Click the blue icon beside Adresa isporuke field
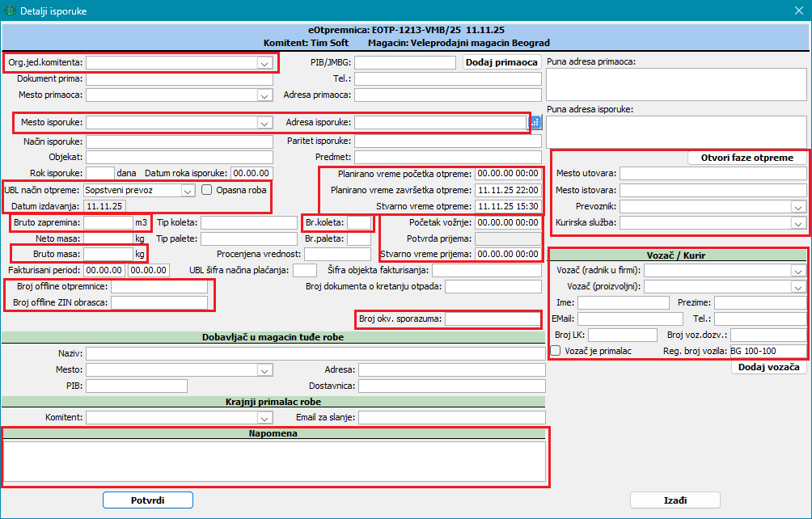Screen dimensions: 812x519 535,123
